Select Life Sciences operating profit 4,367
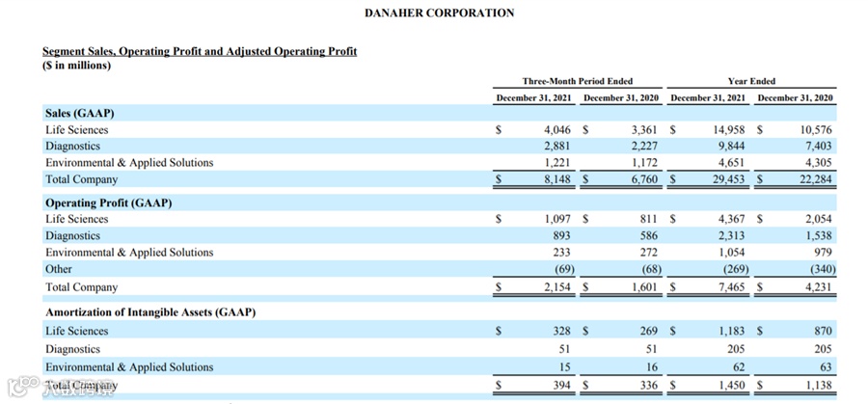The width and height of the screenshot is (868, 404). pyautogui.click(x=732, y=219)
